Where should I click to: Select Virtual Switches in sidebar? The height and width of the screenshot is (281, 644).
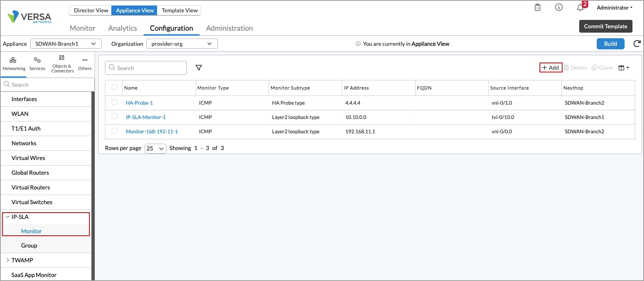coord(46,202)
